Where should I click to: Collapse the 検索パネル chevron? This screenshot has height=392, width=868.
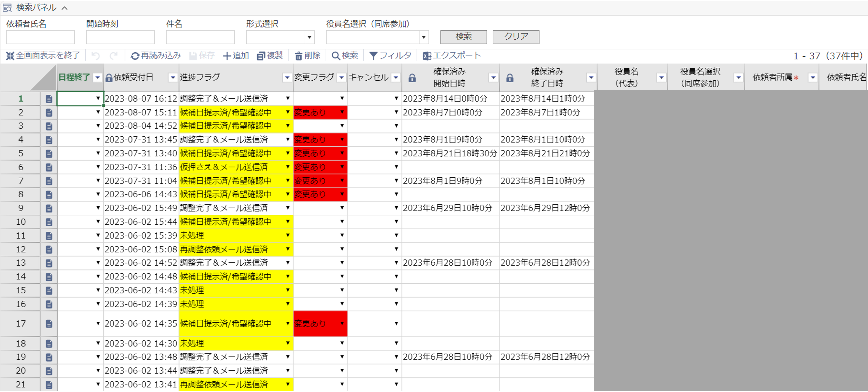pyautogui.click(x=65, y=8)
